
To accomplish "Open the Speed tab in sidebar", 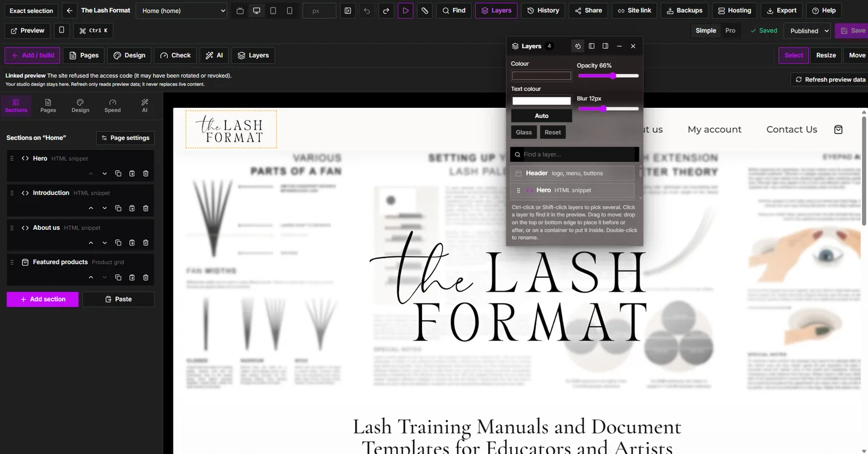I will 113,106.
